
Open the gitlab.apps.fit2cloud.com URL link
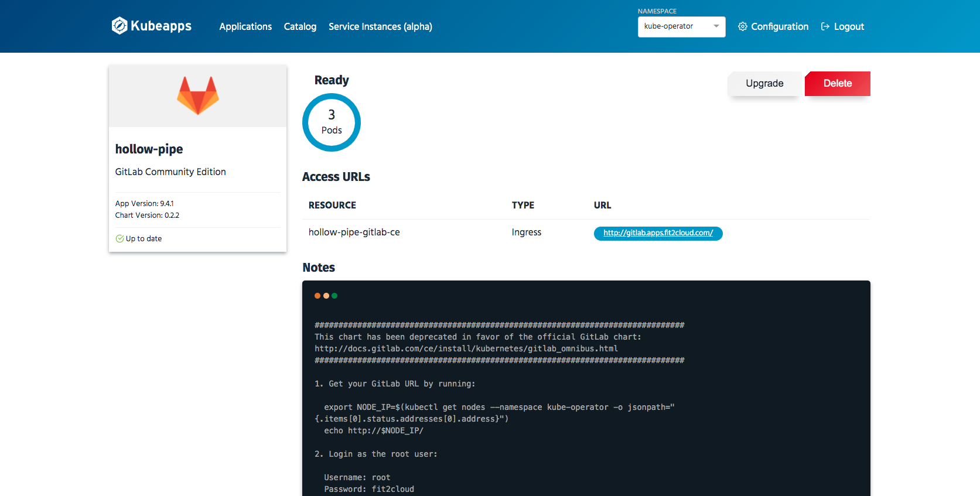658,233
